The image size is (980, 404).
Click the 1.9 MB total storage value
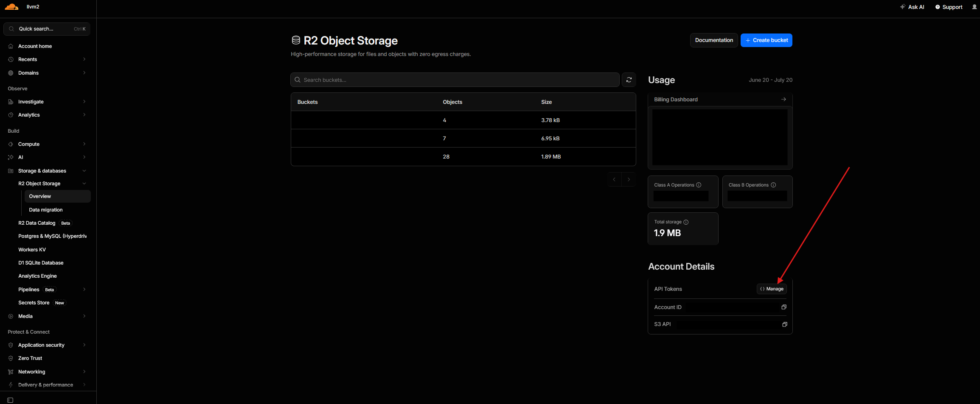(667, 233)
